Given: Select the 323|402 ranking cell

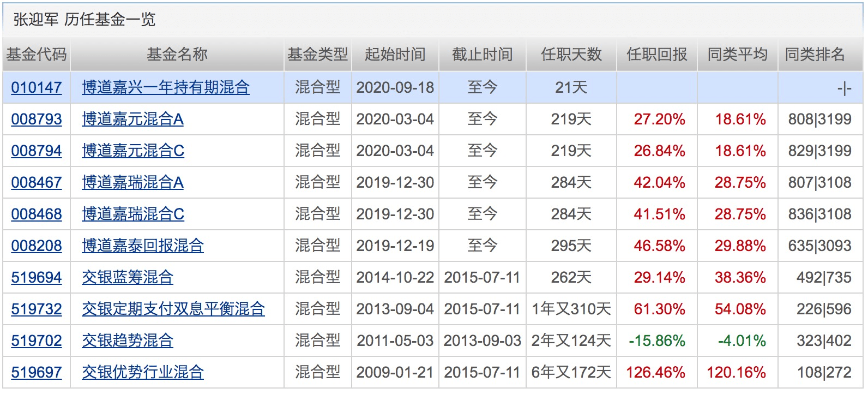Looking at the screenshot, I should (x=820, y=341).
